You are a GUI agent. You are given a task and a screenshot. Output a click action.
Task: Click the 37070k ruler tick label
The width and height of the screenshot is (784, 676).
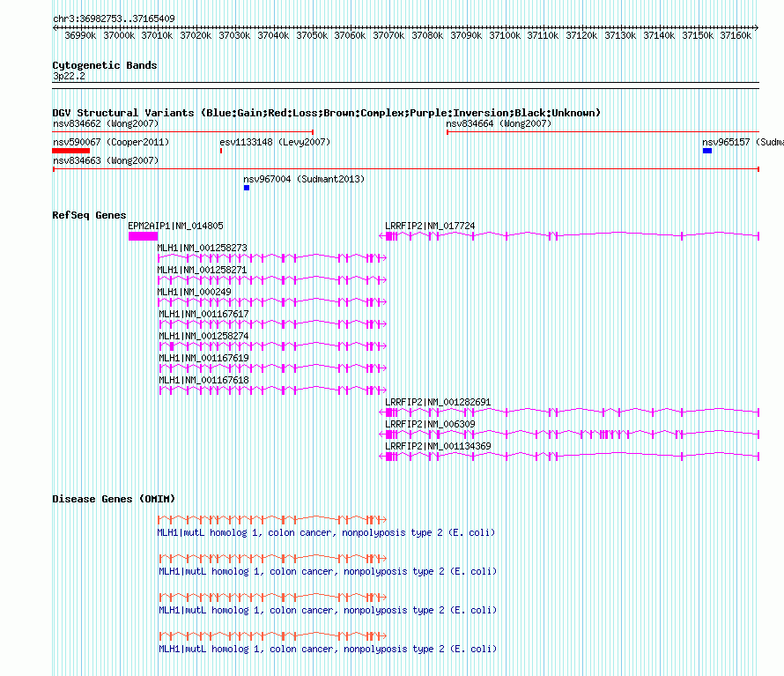click(388, 35)
